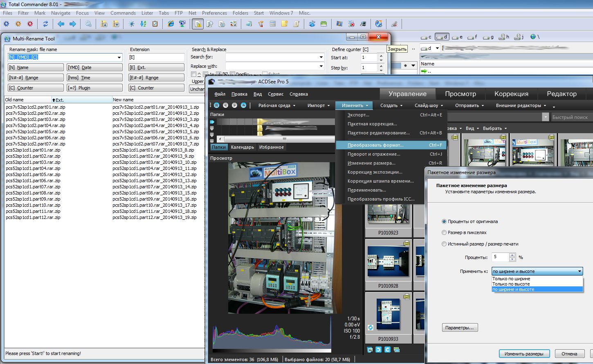Sort by the 'Old name' column header
The image size is (593, 364).
pyautogui.click(x=27, y=100)
